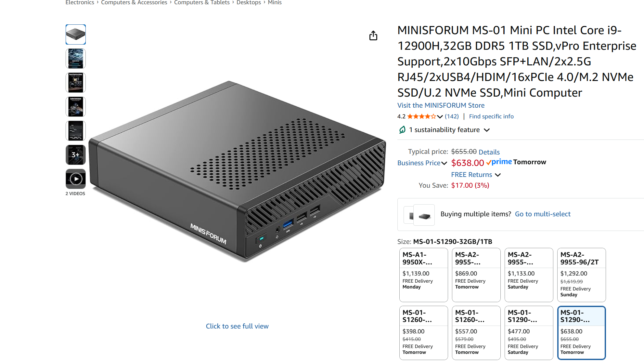Screen dimensions: 644x362
Task: Visit the MINISFORUM Store link
Action: pyautogui.click(x=441, y=105)
